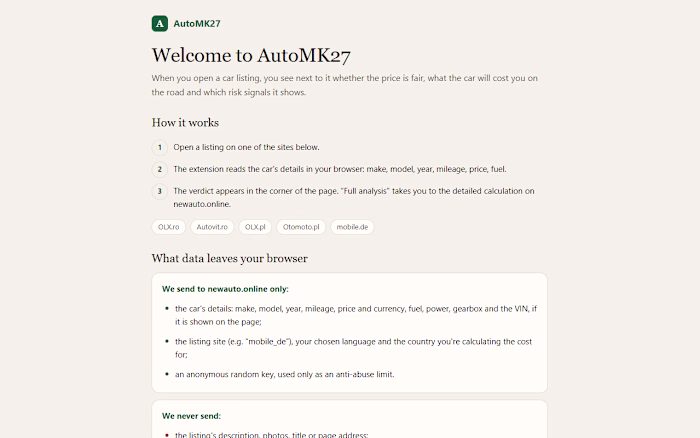The height and width of the screenshot is (438, 700).
Task: Click the step 2 number circle
Action: (x=160, y=169)
